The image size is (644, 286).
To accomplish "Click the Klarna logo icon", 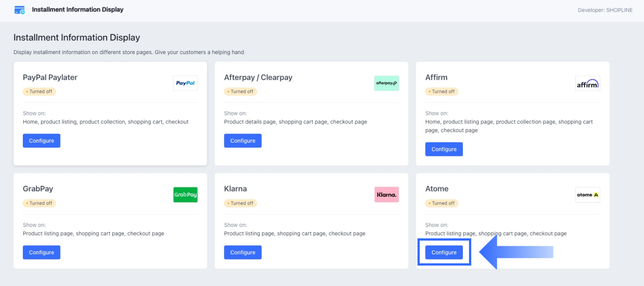I will pos(386,195).
